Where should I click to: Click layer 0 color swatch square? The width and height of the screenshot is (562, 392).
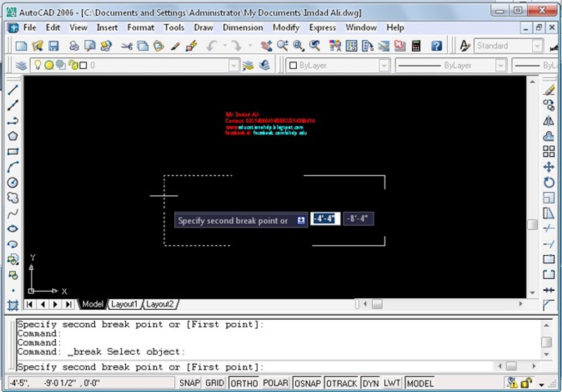click(x=83, y=65)
